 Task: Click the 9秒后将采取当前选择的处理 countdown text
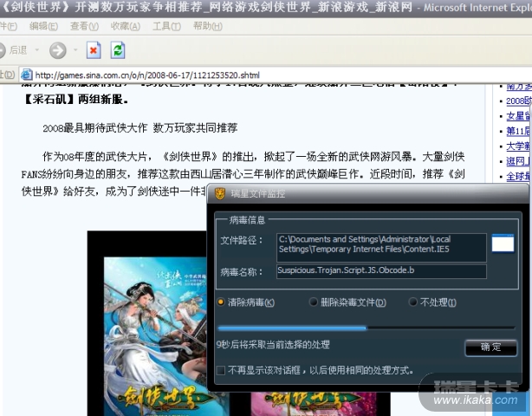273,345
